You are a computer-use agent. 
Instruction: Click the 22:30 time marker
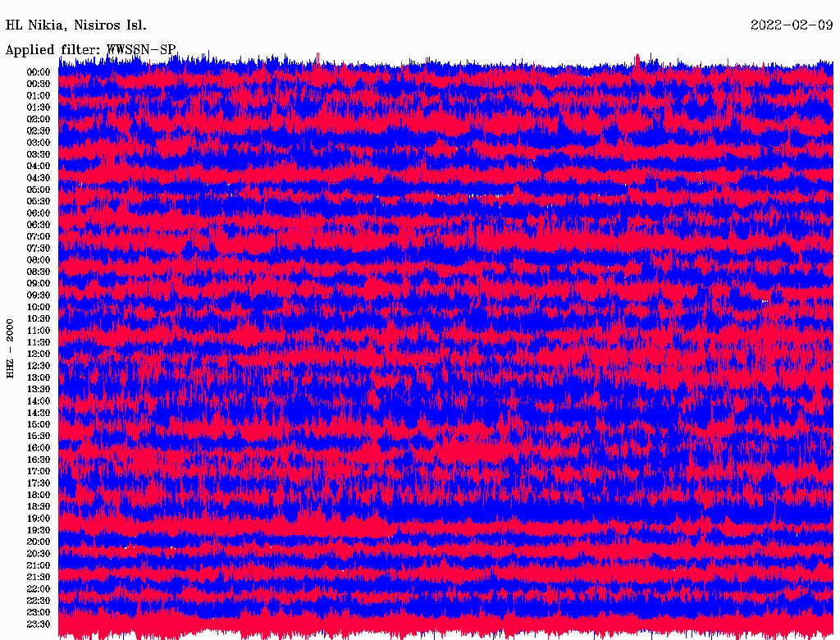(39, 601)
